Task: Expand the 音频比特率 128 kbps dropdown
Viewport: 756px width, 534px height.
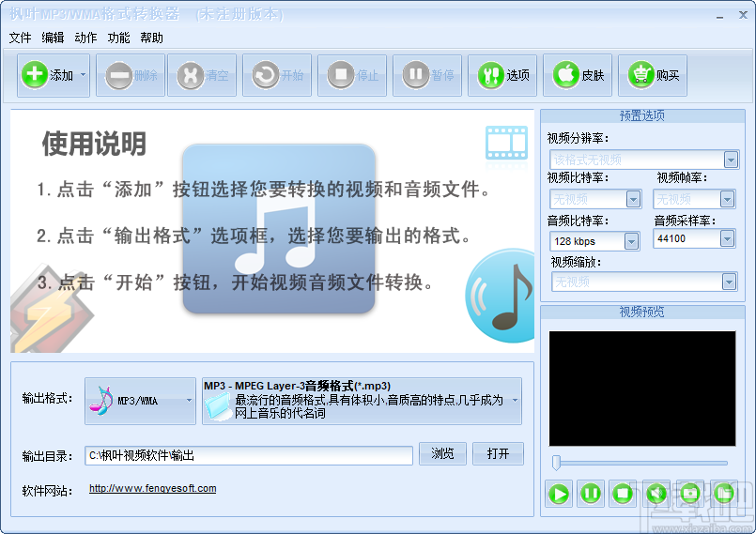Action: coord(631,241)
